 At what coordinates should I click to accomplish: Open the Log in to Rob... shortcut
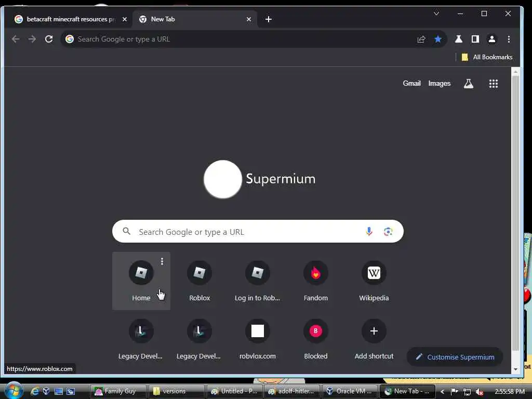pyautogui.click(x=258, y=281)
